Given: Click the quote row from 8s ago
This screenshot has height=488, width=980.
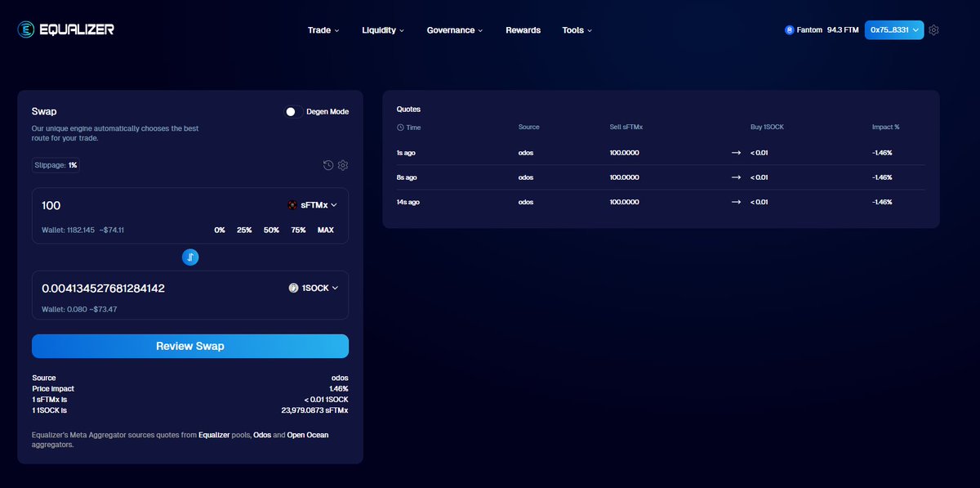Looking at the screenshot, I should [661, 177].
